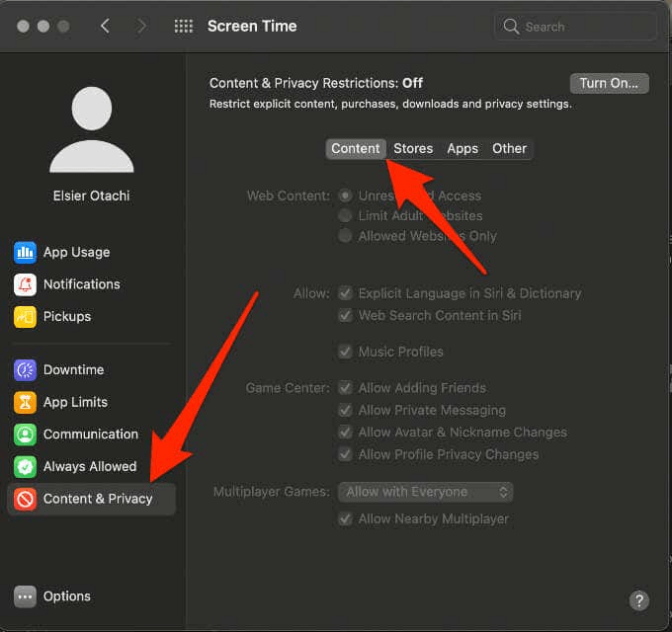This screenshot has width=672, height=632.
Task: Select Limit Adult Websites radio button
Action: pos(345,215)
